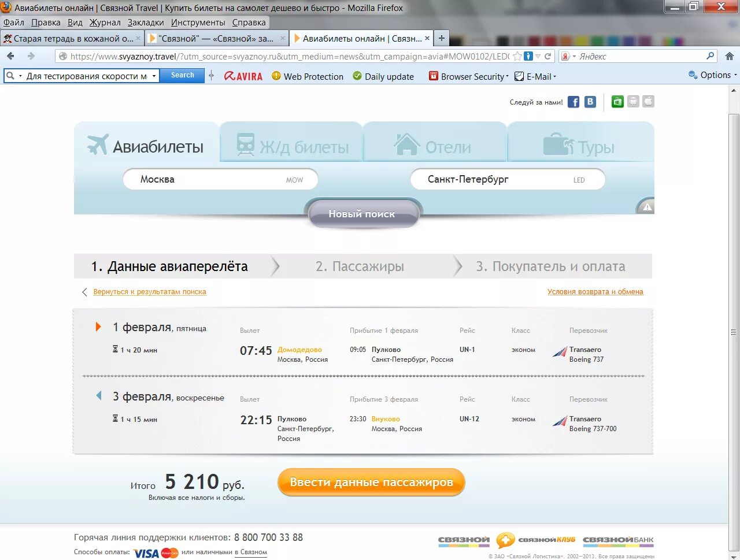740x560 pixels.
Task: Open the Справка menu
Action: click(249, 23)
